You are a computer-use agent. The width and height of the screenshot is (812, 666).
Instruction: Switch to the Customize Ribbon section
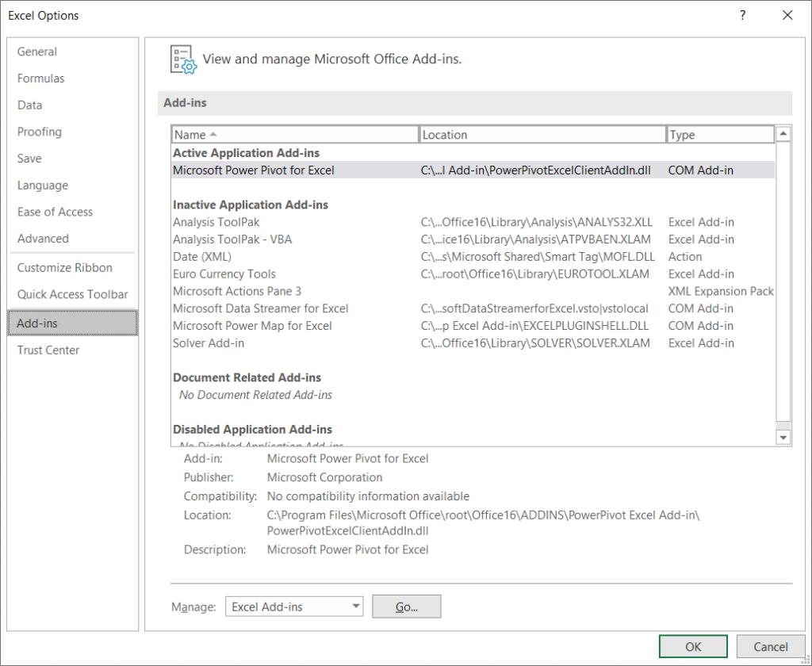point(63,267)
